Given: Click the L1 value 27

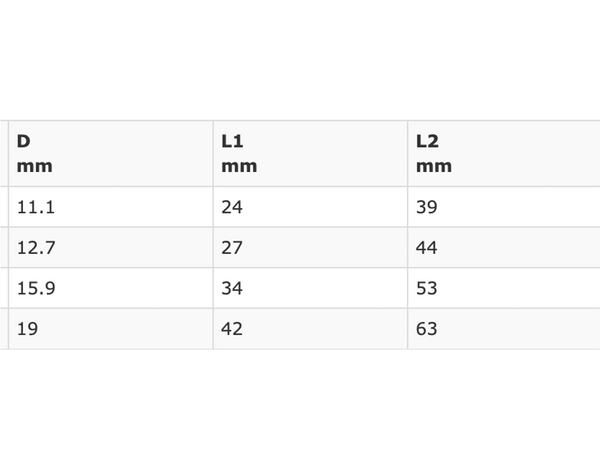Looking at the screenshot, I should click(310, 248).
